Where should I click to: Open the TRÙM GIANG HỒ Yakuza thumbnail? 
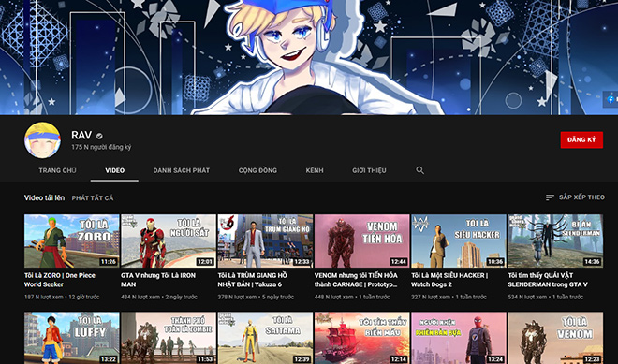click(265, 241)
